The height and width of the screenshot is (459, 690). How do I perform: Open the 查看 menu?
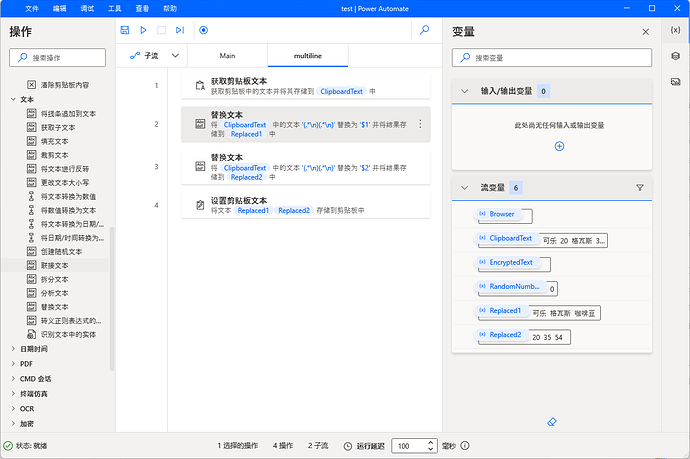(x=142, y=8)
